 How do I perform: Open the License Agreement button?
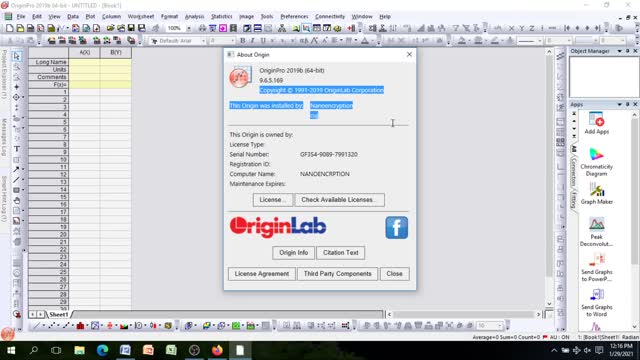pos(262,274)
